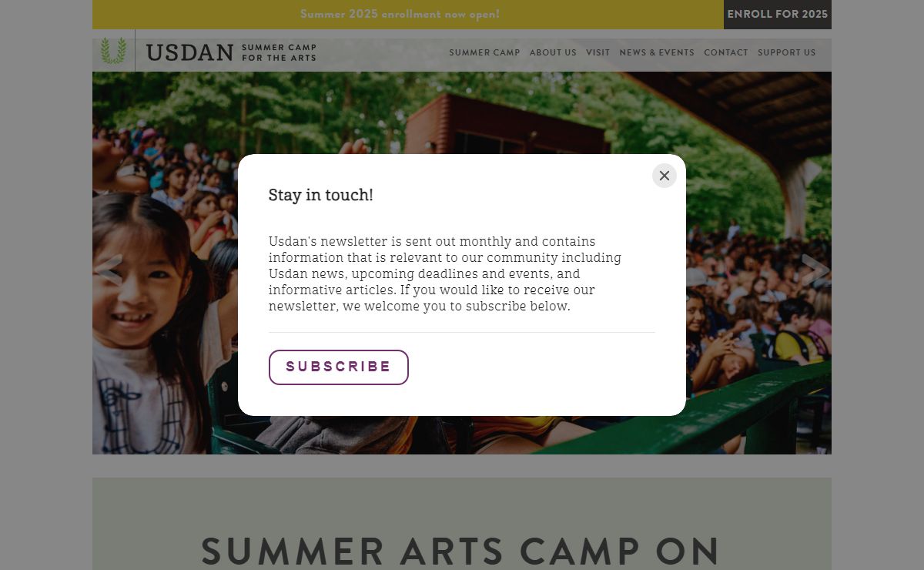Click the Stay in touch heading
The image size is (924, 570).
(320, 196)
